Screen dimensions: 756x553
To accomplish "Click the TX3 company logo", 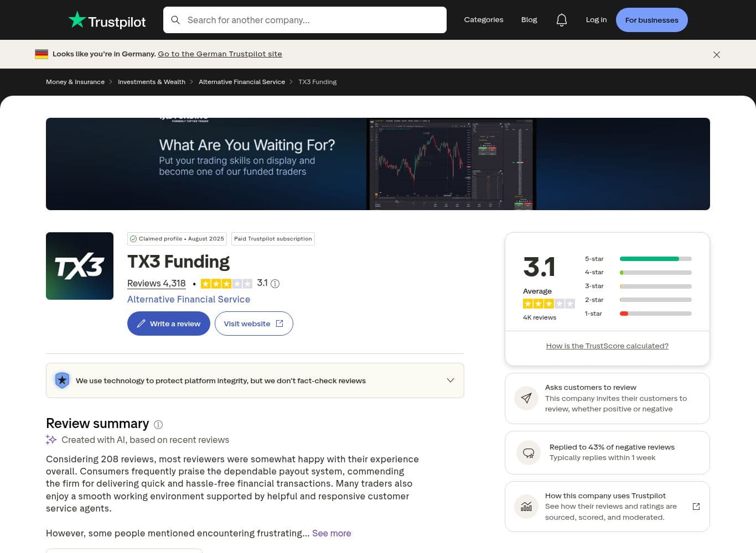I will (80, 266).
